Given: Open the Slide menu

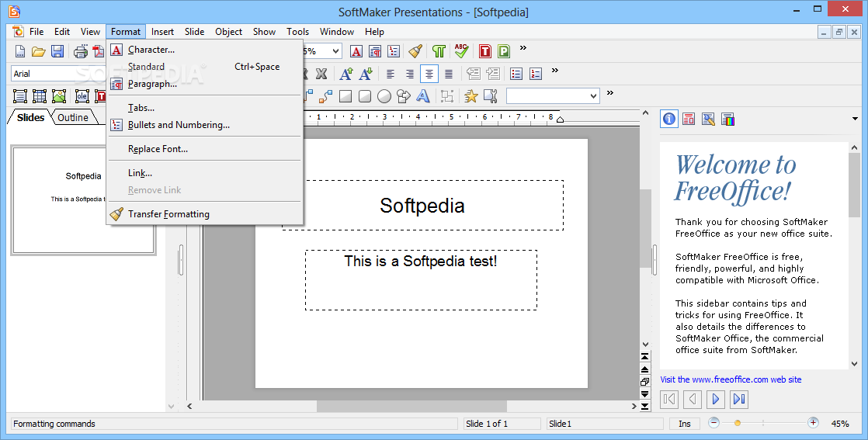Looking at the screenshot, I should (194, 32).
